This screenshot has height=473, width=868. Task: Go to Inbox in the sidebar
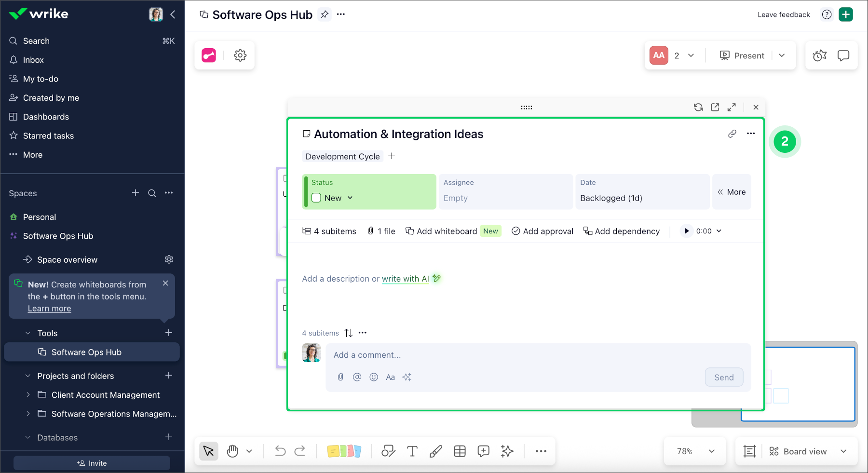click(x=33, y=60)
